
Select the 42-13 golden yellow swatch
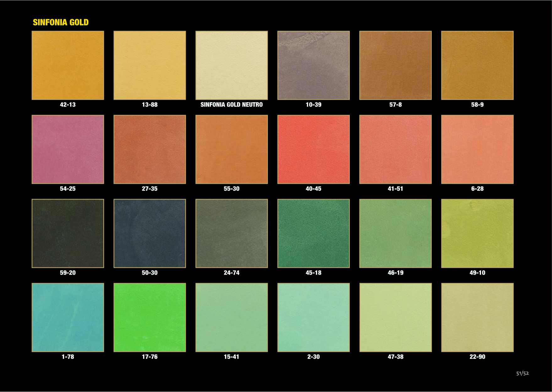68,65
